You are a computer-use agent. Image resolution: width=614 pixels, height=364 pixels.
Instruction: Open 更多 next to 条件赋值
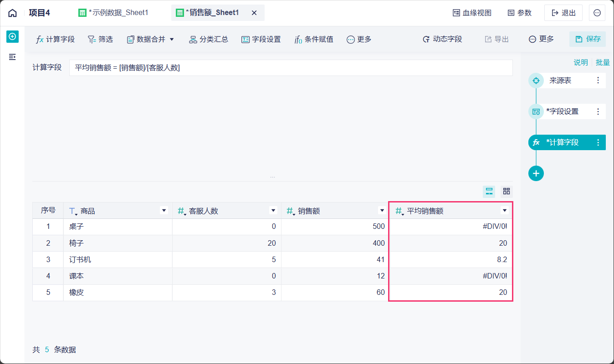click(359, 39)
